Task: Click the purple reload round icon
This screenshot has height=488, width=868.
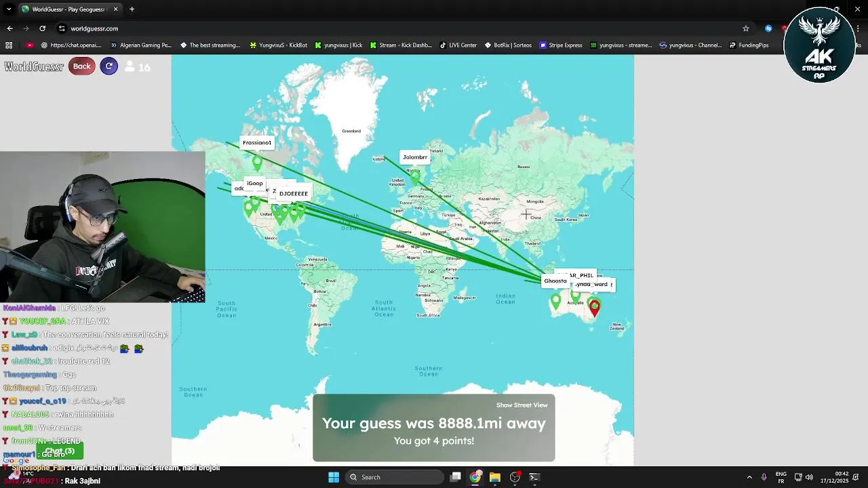Action: pos(108,66)
